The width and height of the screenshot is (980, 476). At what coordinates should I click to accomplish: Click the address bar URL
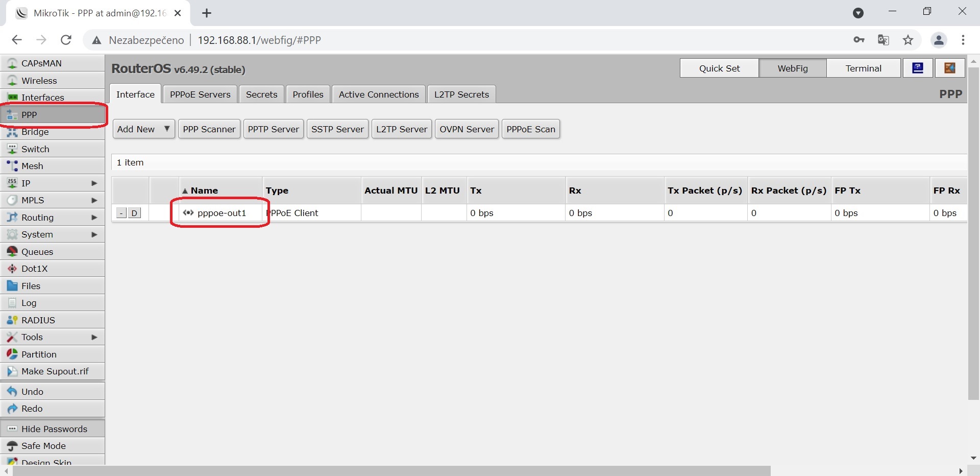[x=259, y=40]
